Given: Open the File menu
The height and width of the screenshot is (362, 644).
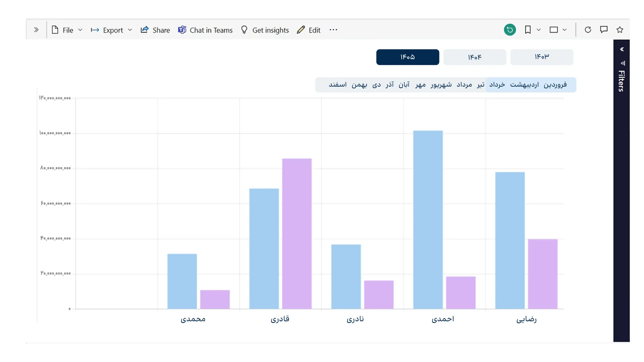Looking at the screenshot, I should [x=62, y=30].
